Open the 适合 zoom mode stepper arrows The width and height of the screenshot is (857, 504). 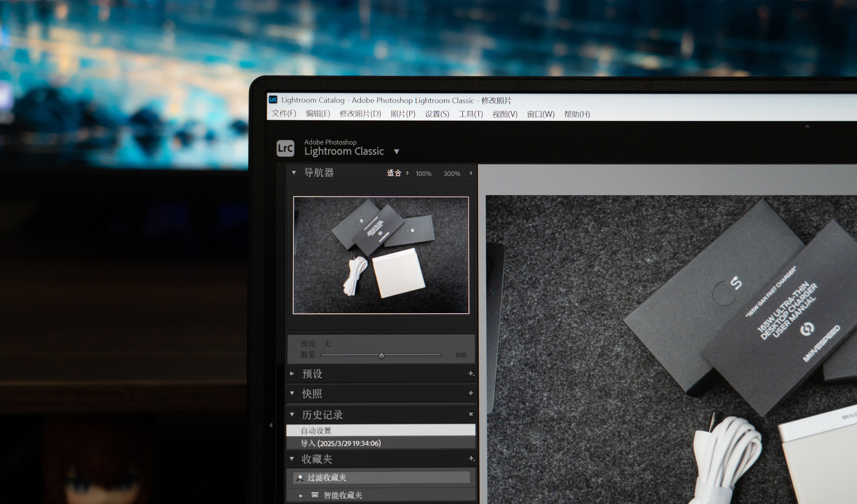pyautogui.click(x=407, y=173)
